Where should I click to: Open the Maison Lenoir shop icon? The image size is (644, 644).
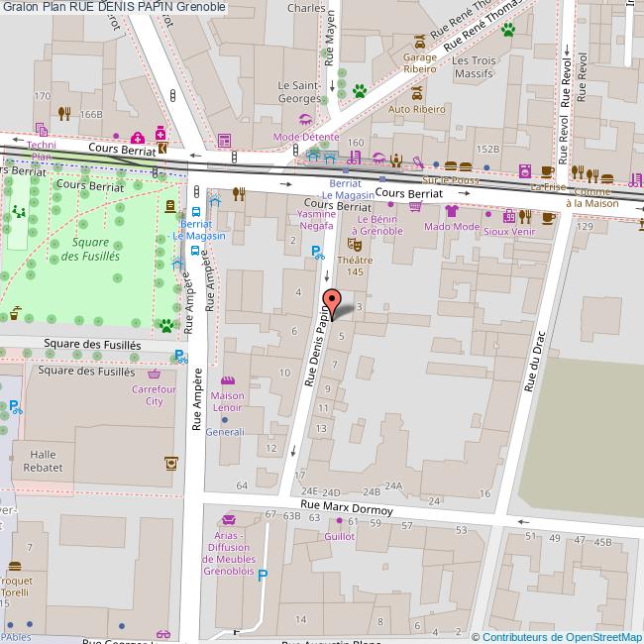pos(228,381)
